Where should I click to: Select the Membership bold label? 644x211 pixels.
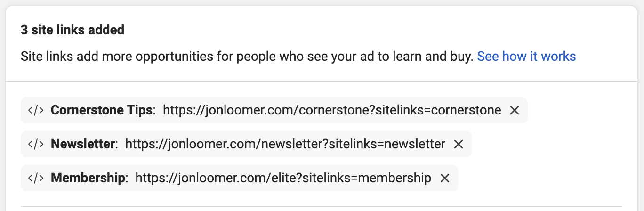coord(88,178)
